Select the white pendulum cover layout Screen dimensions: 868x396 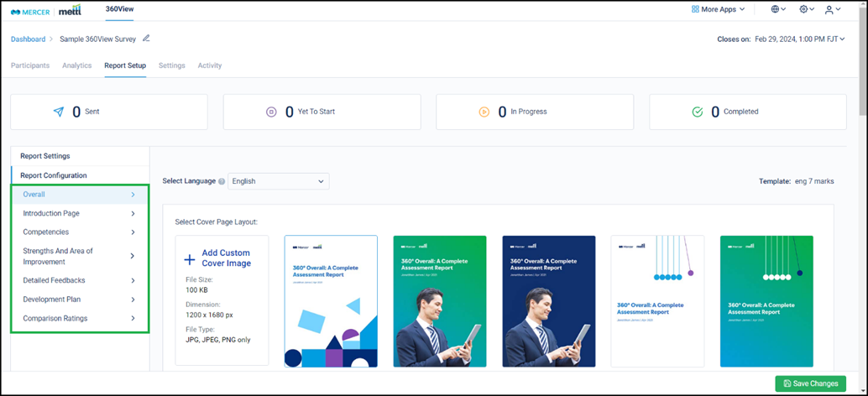point(657,301)
